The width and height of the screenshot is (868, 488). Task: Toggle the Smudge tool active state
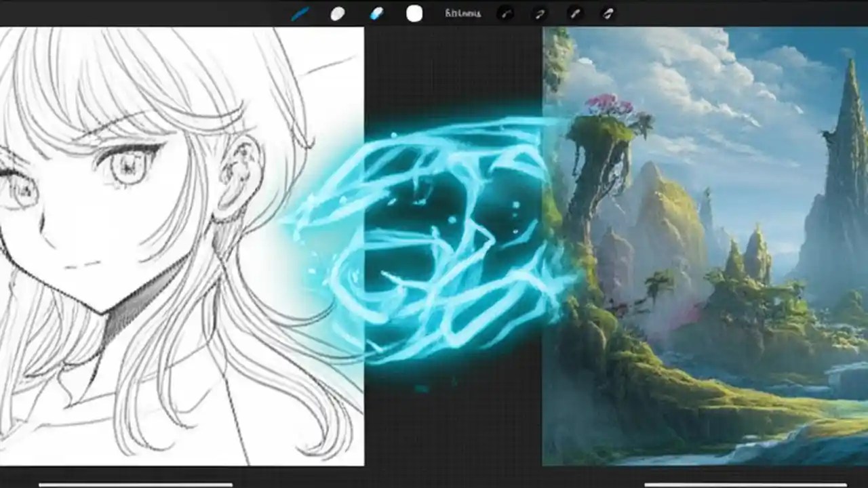[337, 12]
